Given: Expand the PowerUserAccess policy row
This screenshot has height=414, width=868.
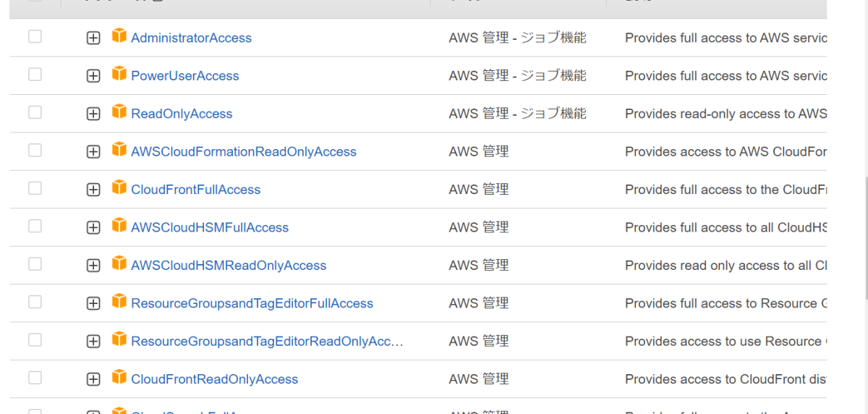Looking at the screenshot, I should point(93,76).
